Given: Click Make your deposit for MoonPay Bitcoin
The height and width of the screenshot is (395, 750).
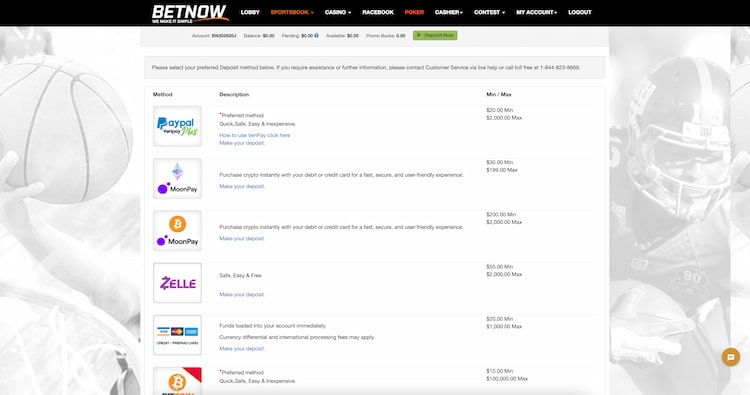Looking at the screenshot, I should (242, 239).
